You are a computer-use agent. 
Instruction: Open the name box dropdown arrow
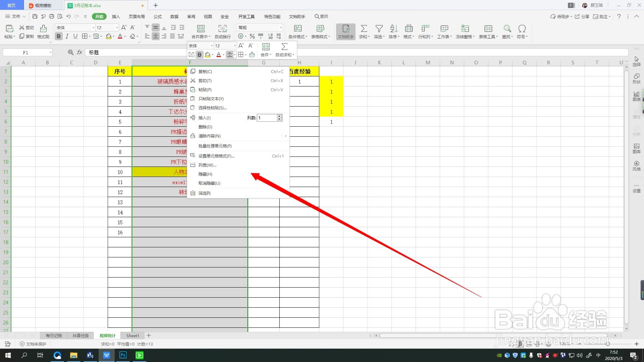(x=51, y=52)
